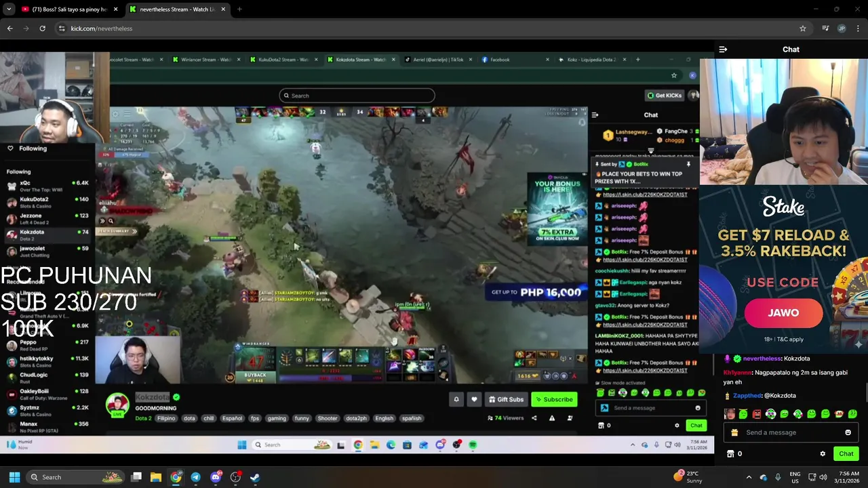The image size is (868, 488).
Task: Click the Gift Subs button
Action: [506, 399]
